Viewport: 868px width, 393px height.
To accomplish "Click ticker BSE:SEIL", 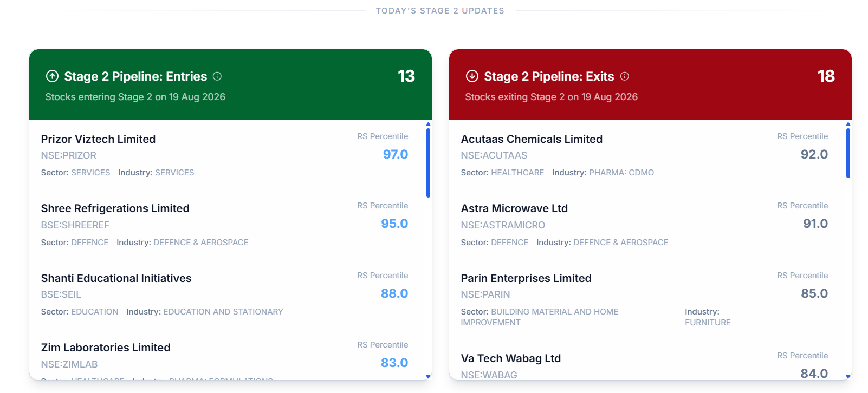I will click(61, 294).
